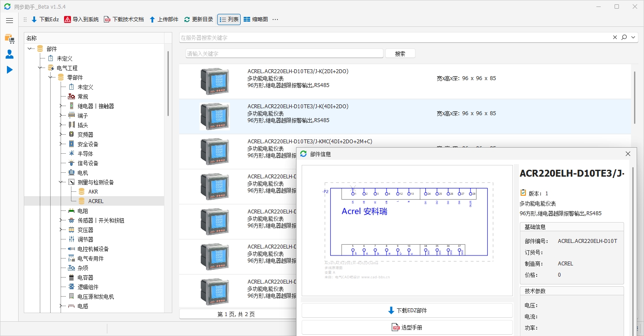Open the server search dropdown arrow
The height and width of the screenshot is (336, 644).
634,38
